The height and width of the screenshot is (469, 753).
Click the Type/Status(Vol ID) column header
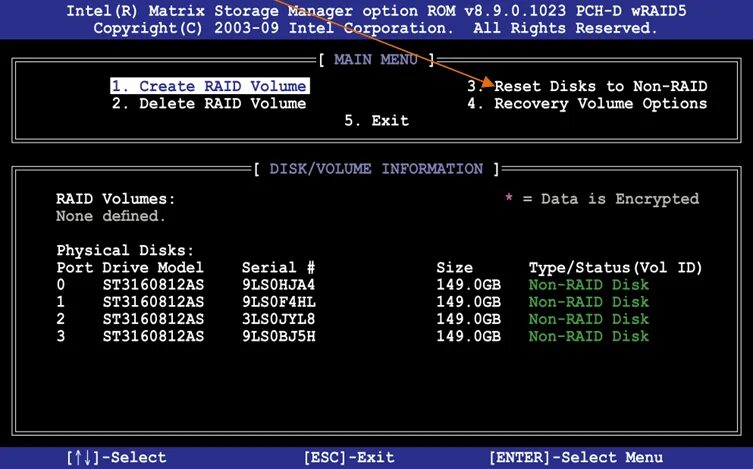click(x=616, y=267)
